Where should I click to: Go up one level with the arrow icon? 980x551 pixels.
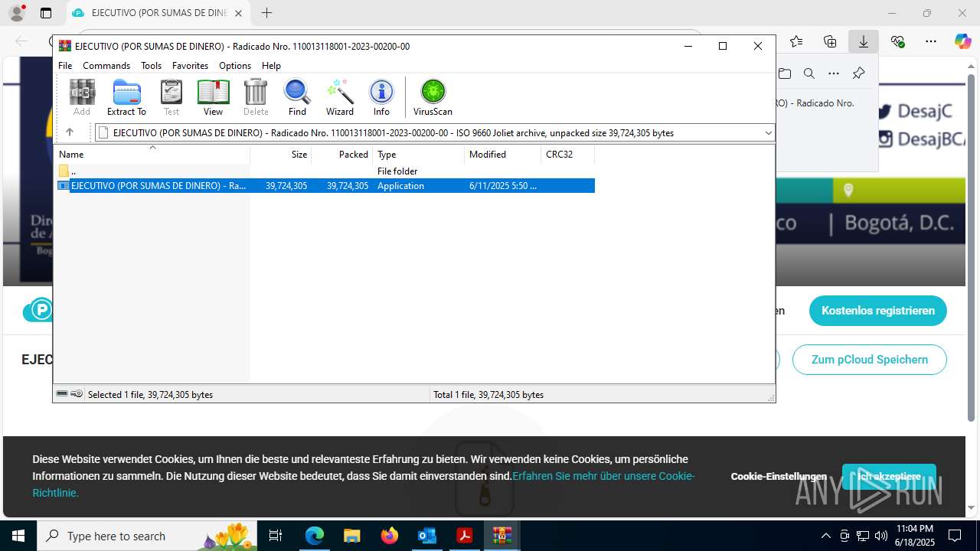[70, 132]
